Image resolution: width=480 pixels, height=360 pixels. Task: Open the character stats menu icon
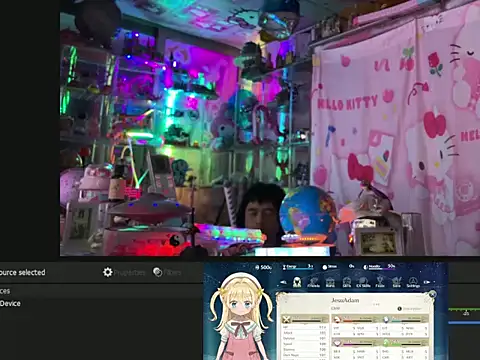click(x=297, y=282)
